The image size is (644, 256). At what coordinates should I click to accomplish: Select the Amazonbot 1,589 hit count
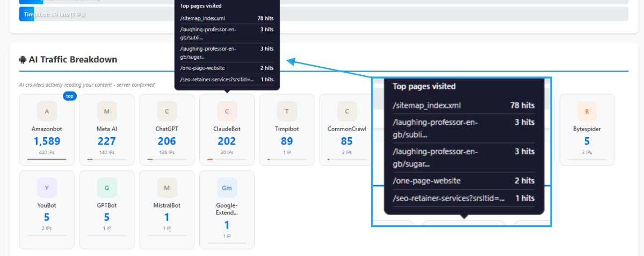(x=47, y=141)
